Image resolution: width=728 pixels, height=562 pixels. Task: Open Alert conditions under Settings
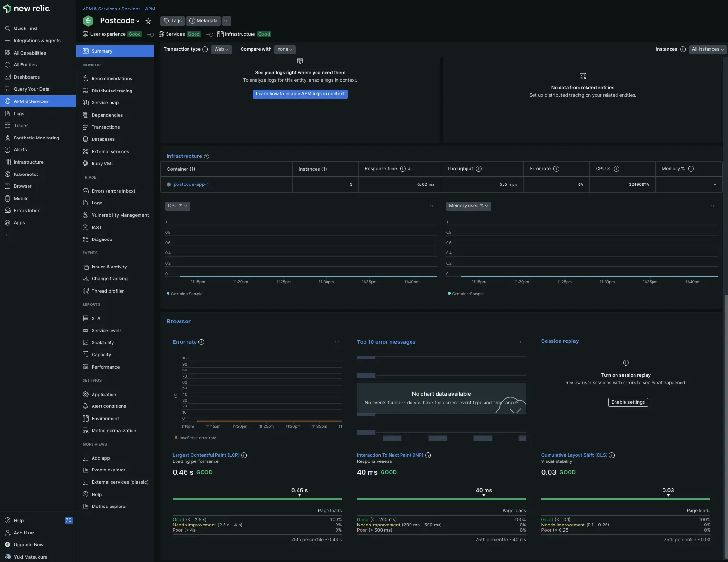click(x=109, y=406)
